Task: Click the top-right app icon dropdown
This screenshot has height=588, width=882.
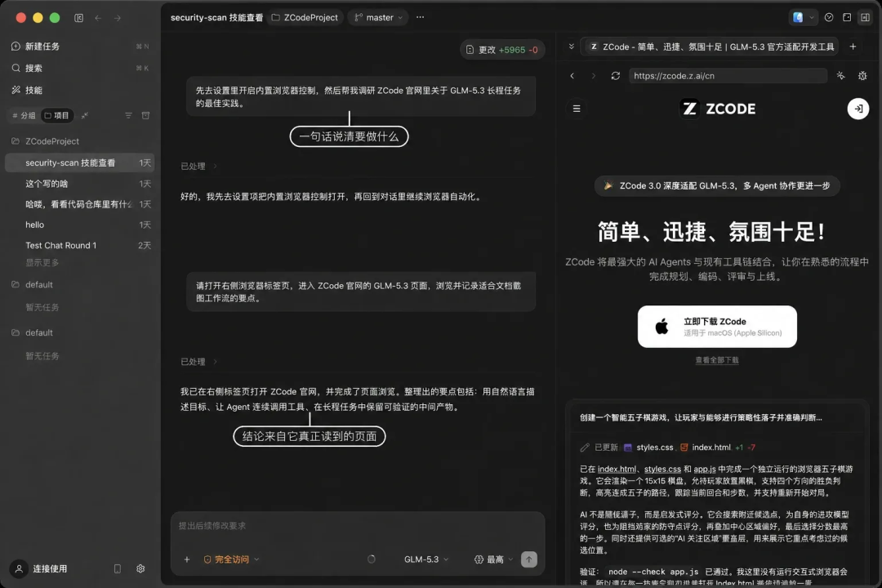Action: (x=803, y=17)
